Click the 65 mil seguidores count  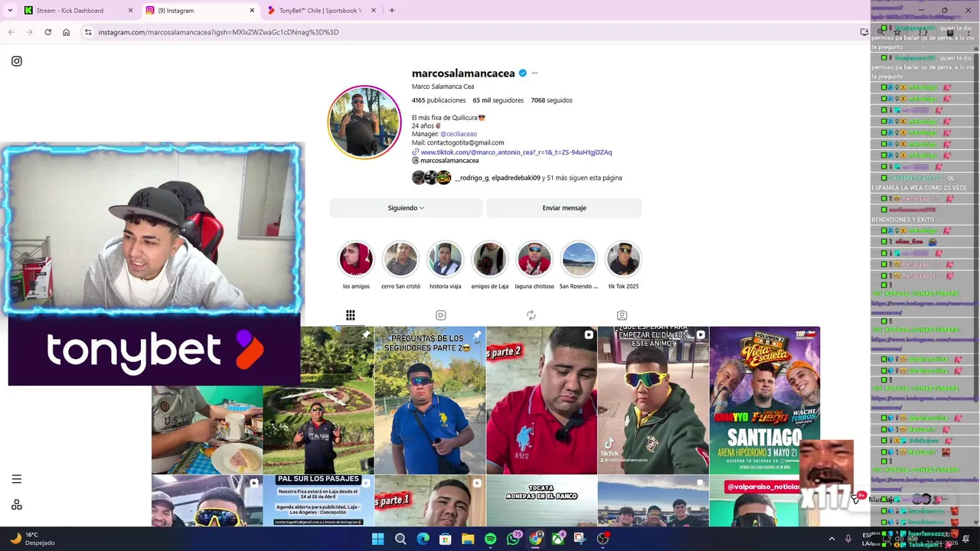point(498,100)
